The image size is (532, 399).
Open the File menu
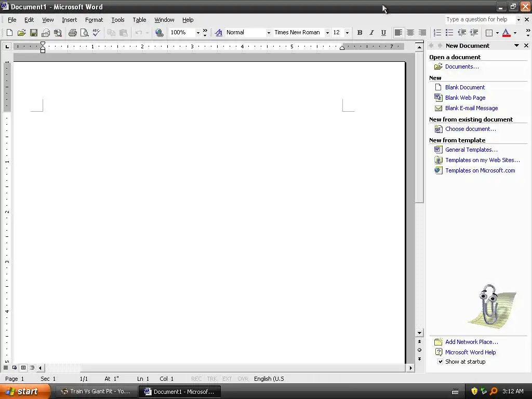[12, 20]
